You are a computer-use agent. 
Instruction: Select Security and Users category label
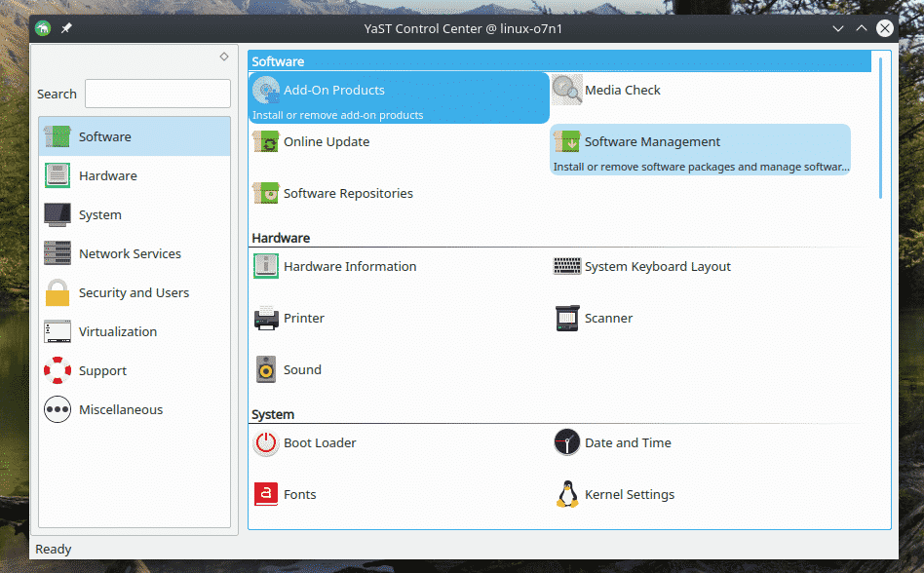[x=135, y=292]
